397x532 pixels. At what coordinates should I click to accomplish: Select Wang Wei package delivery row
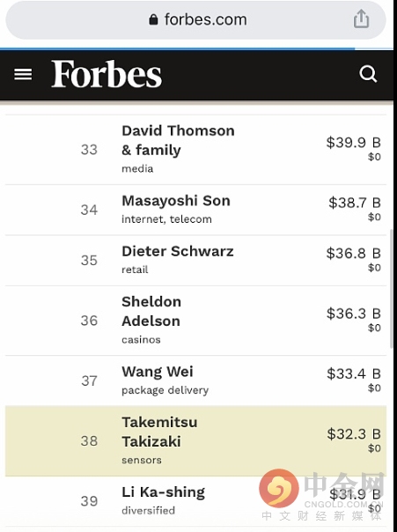195,381
